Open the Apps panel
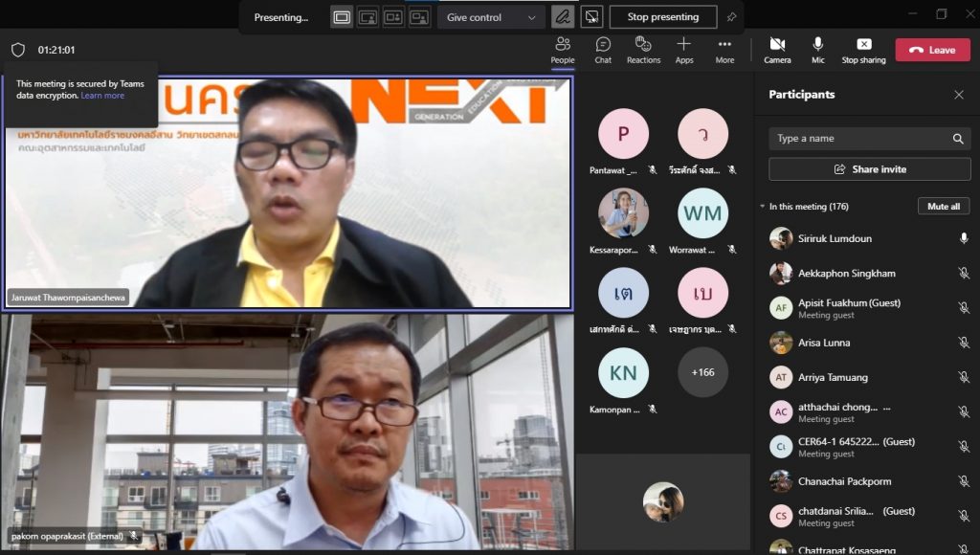The image size is (980, 555). coord(683,50)
